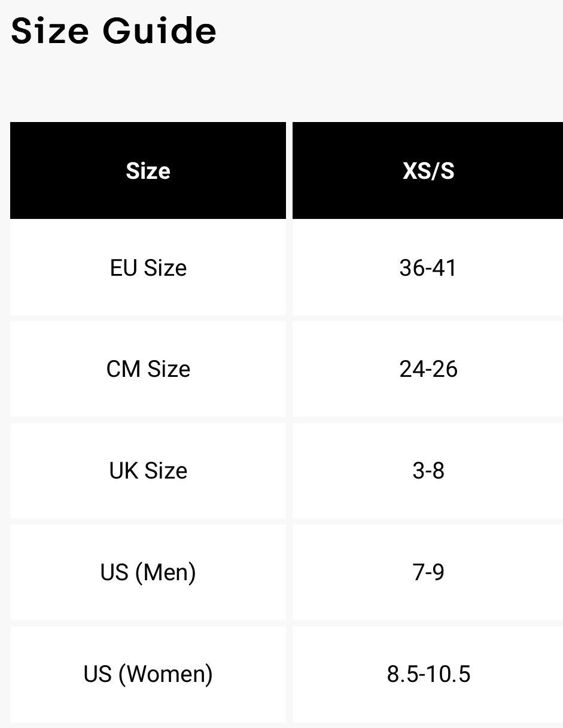Click the 8.5-10.5 value cell
The height and width of the screenshot is (728, 563).
click(x=428, y=674)
